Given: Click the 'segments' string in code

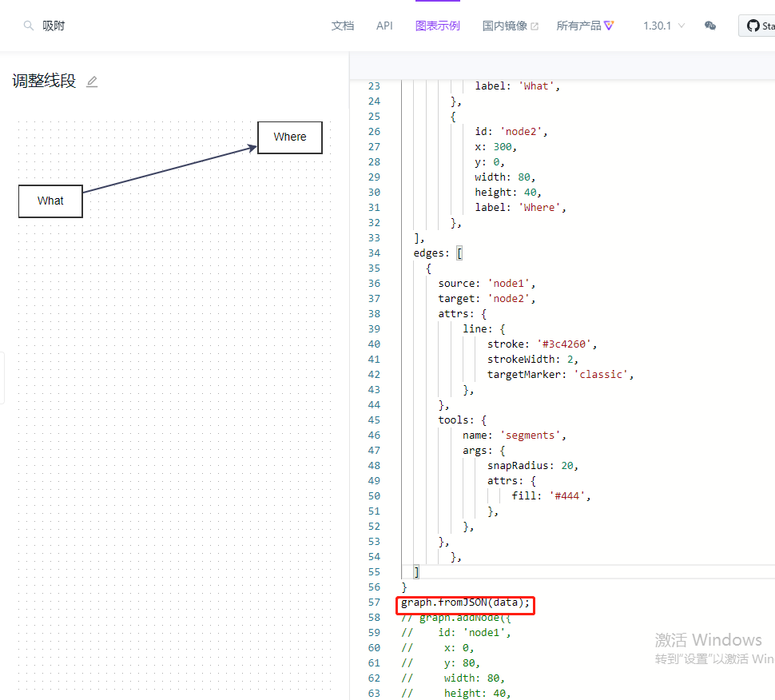Looking at the screenshot, I should coord(530,436).
